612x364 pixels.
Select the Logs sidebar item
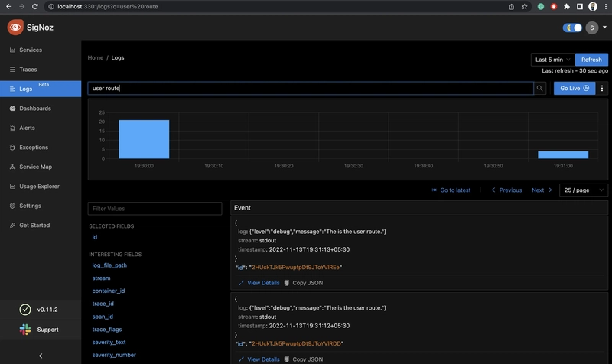(41, 89)
